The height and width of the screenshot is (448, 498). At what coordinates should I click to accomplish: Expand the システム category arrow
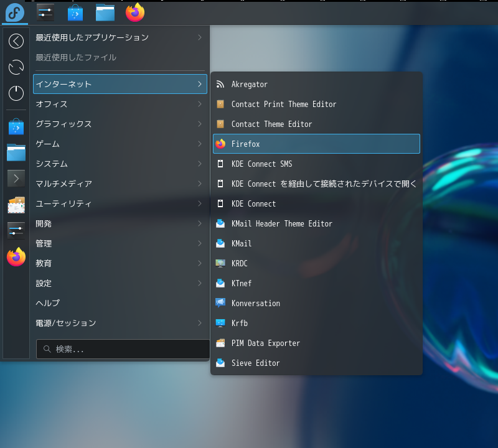tap(199, 164)
